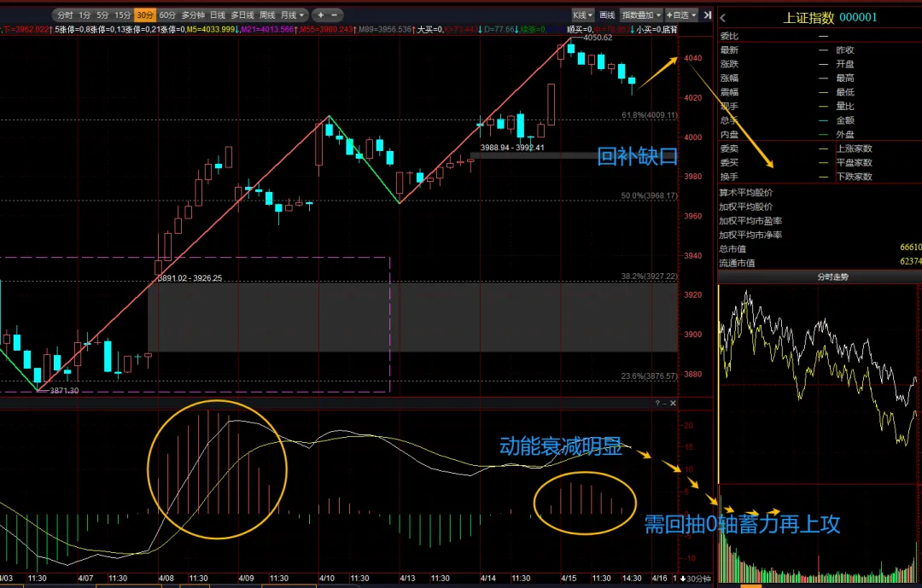Open the 多分钟 multi-minute period
Image resolution: width=922 pixels, height=588 pixels.
(x=193, y=15)
